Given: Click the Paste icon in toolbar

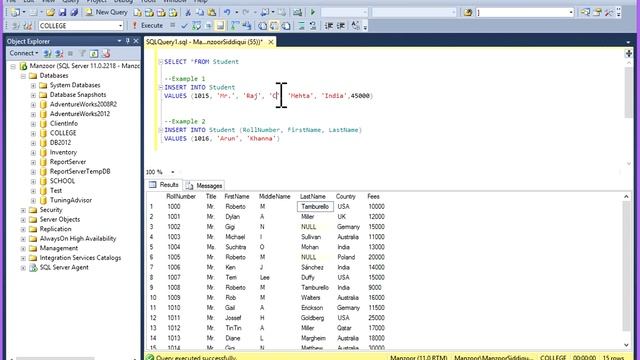Looking at the screenshot, I should pos(211,12).
